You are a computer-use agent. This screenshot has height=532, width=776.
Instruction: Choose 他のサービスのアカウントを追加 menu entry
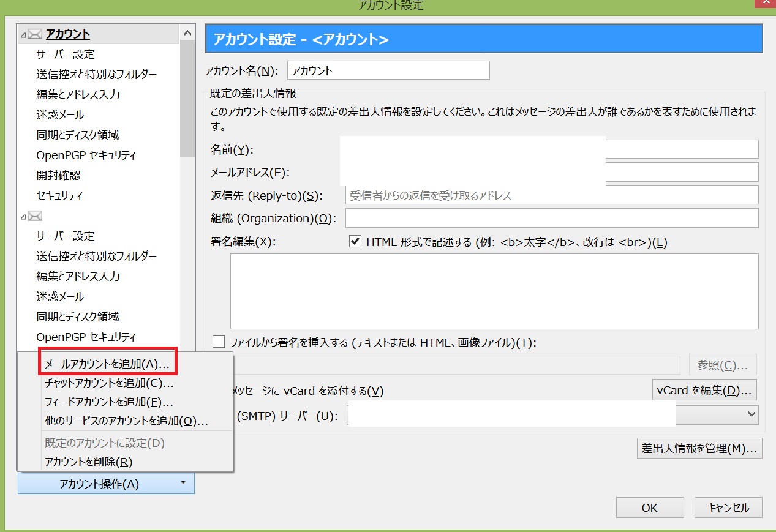(x=126, y=421)
